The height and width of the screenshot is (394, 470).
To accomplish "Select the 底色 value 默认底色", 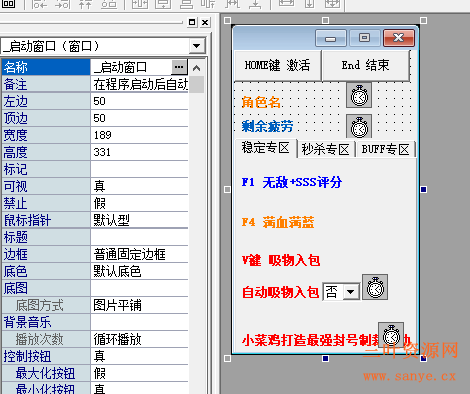I will click(139, 271).
